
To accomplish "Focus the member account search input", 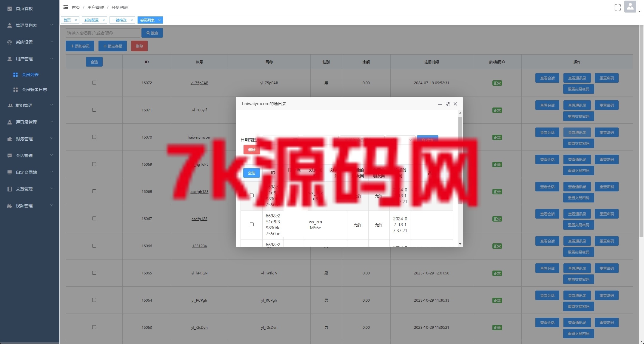I will [x=103, y=33].
